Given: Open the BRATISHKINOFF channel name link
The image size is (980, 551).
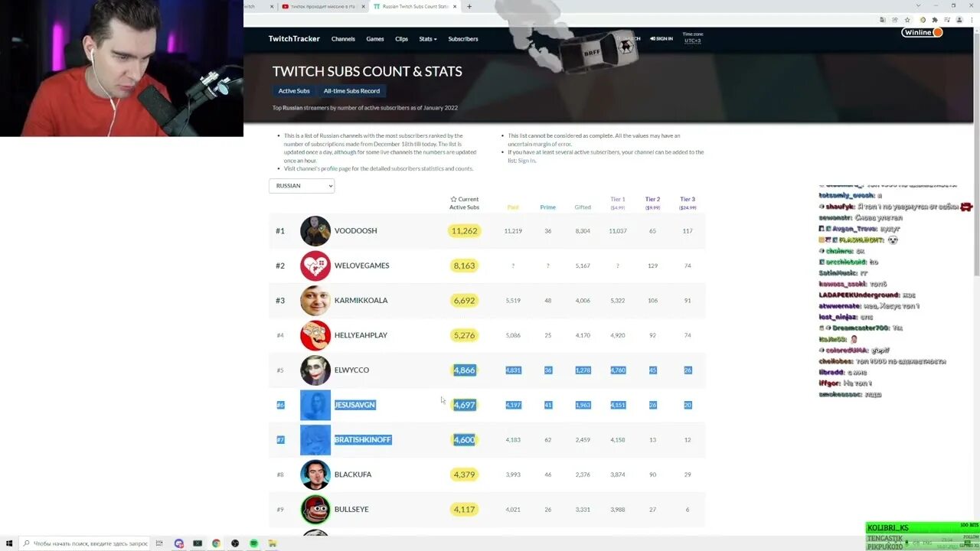Looking at the screenshot, I should (363, 440).
